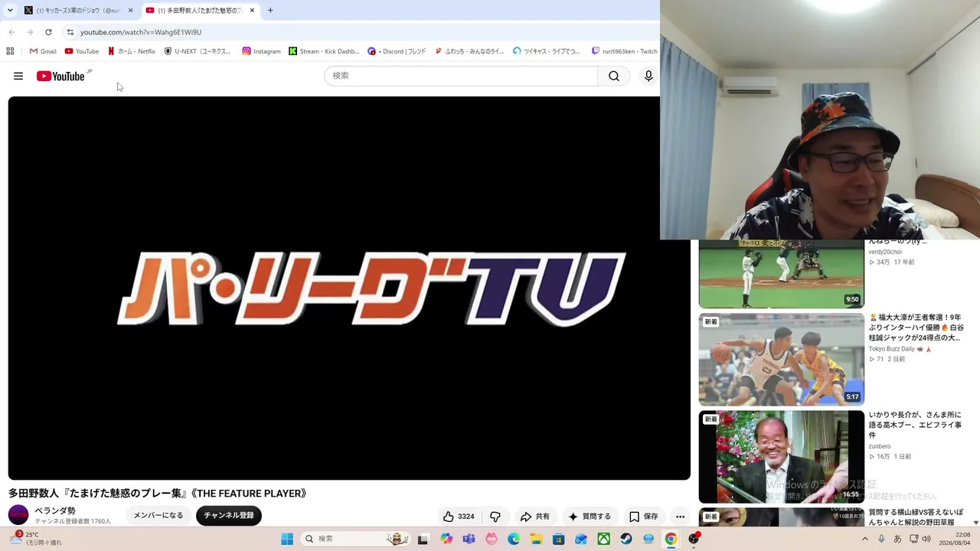Screen dimensions: 980x551
Task: Click the YouTube search magnifier button
Action: pos(614,76)
